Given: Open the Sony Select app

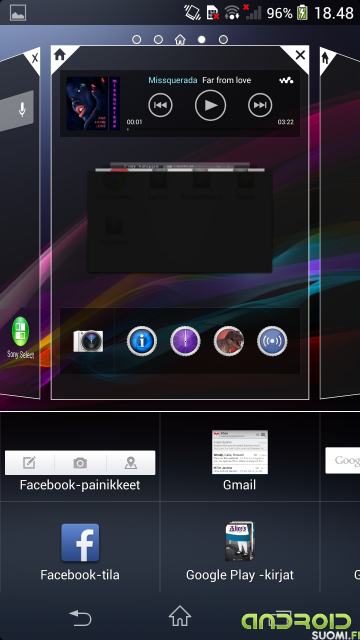Looking at the screenshot, I should coord(20,338).
